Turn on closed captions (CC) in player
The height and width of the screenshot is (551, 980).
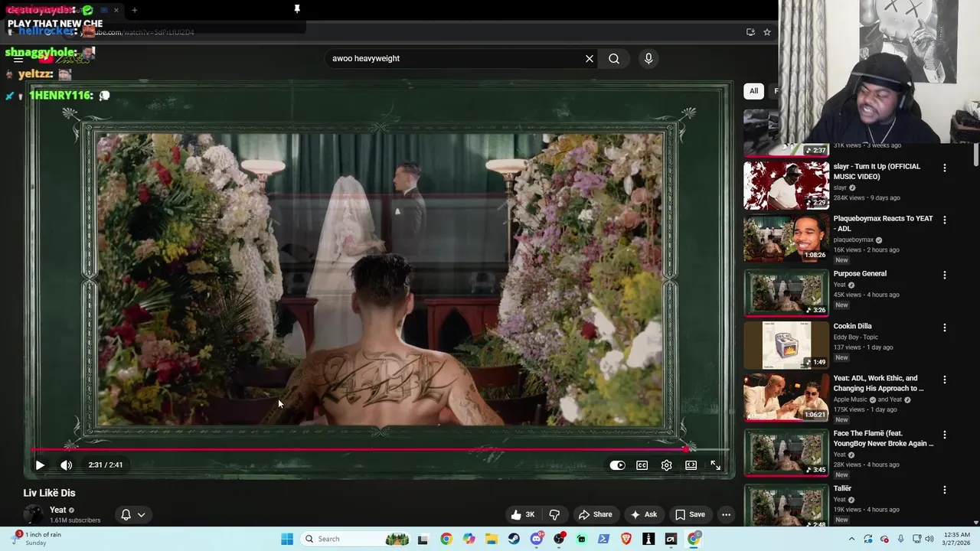click(x=642, y=465)
